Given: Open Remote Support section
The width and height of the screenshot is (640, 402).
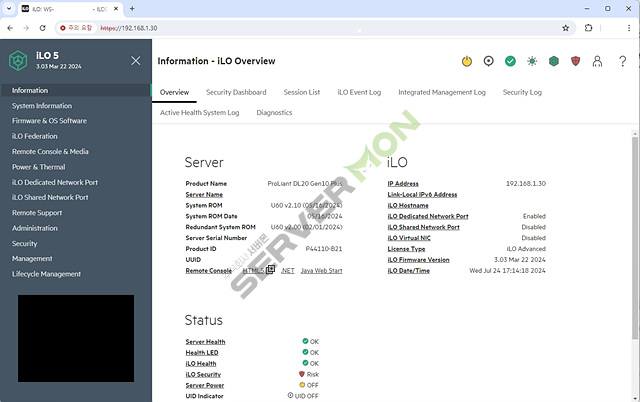Looking at the screenshot, I should coord(37,213).
